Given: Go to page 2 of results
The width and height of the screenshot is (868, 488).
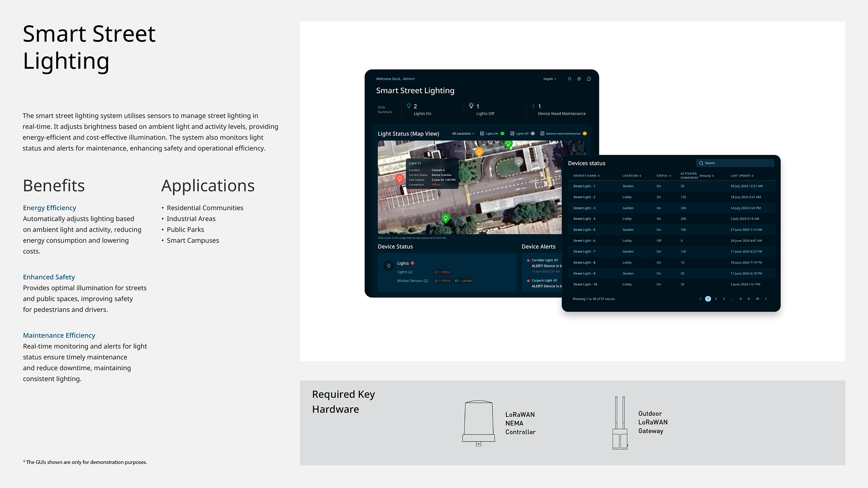Looking at the screenshot, I should (x=716, y=299).
